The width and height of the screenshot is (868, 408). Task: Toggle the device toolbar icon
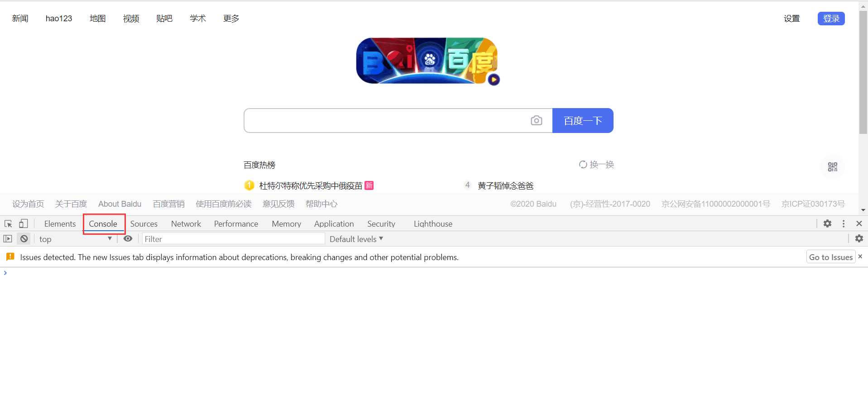pyautogui.click(x=23, y=223)
